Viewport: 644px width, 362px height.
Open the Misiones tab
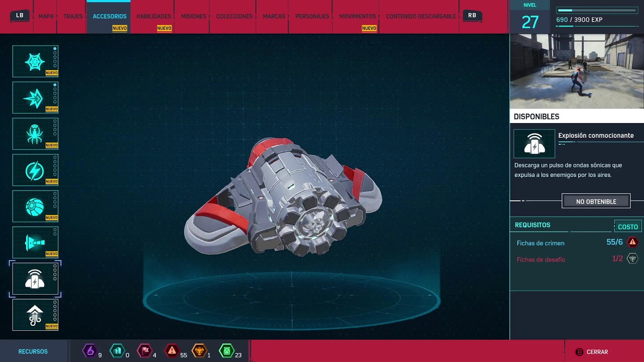[x=194, y=17]
